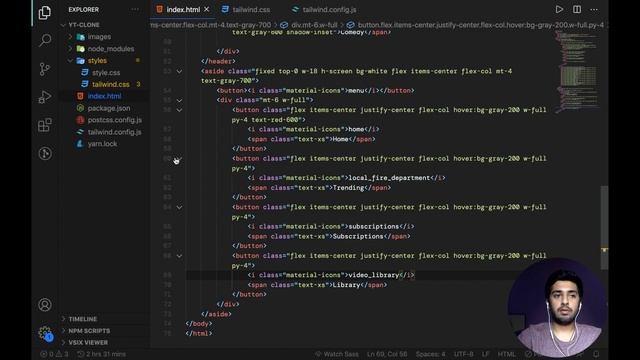Open the Explorer view in activity bar
Image resolution: width=640 pixels, height=360 pixels.
(x=44, y=13)
